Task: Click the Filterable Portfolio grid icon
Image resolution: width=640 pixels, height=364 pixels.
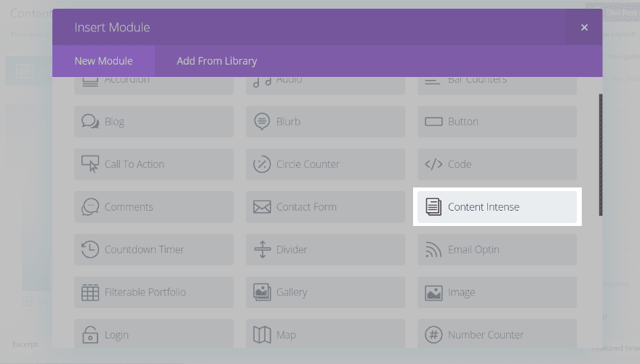Action: 90,292
